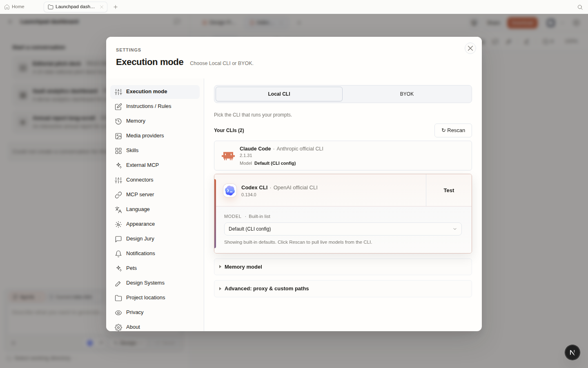Click the Codex CLI terminal logo
The height and width of the screenshot is (368, 588).
230,191
